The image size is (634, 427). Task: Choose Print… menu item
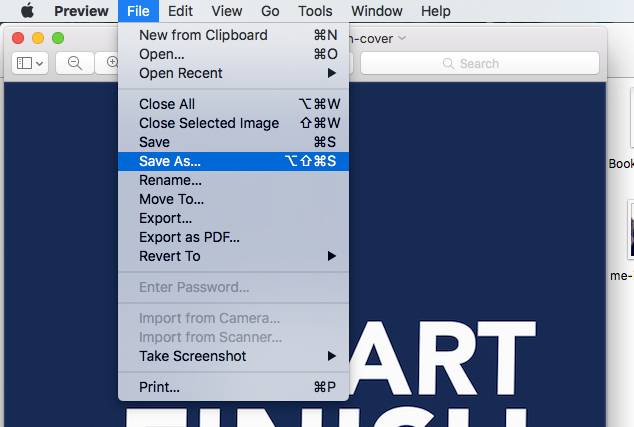pyautogui.click(x=233, y=387)
